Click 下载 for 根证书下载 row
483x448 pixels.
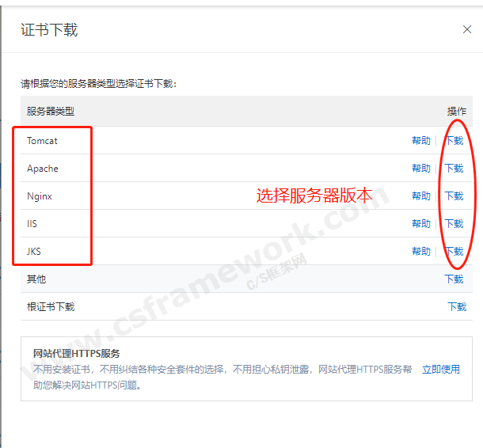tap(457, 307)
